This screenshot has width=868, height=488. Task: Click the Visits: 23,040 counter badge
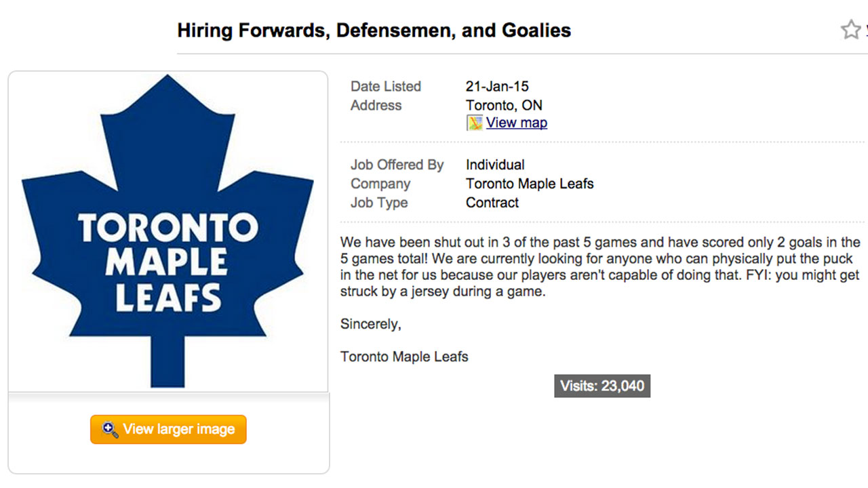coord(602,386)
